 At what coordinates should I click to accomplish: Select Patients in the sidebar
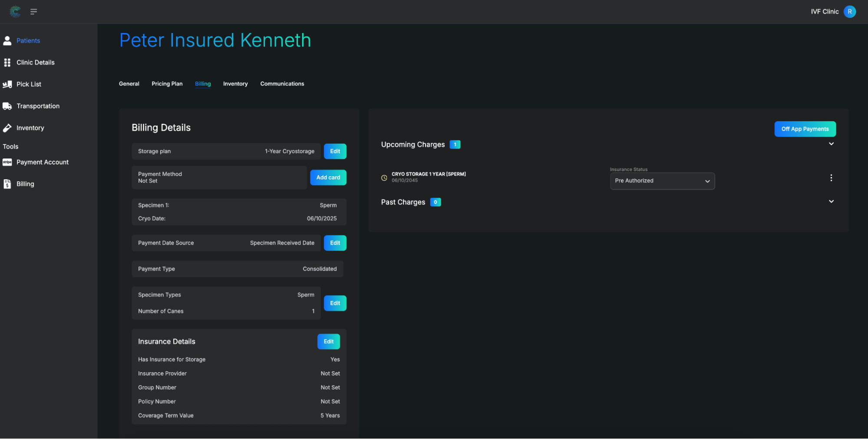28,40
